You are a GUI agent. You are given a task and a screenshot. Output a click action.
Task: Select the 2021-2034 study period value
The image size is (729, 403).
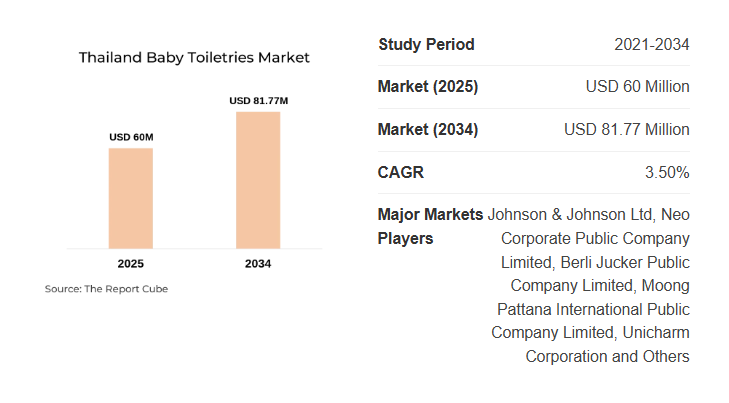pos(652,44)
